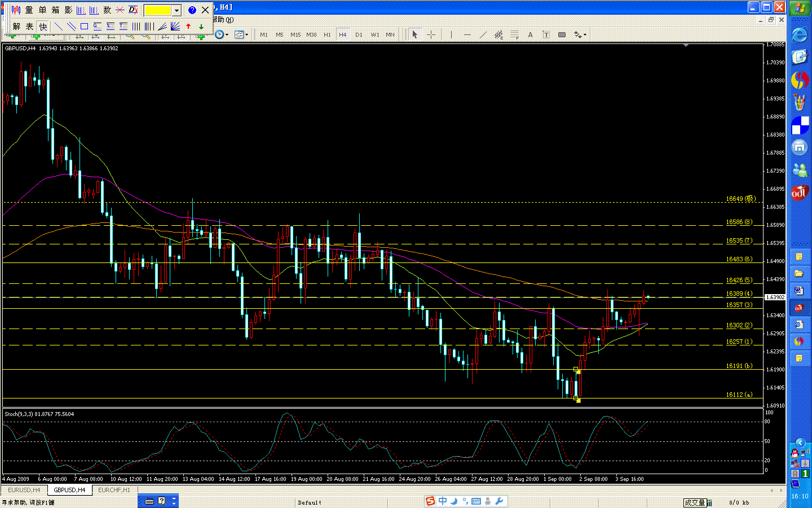The height and width of the screenshot is (508, 812).
Task: Click the 1.63902 current price tag
Action: 775,297
